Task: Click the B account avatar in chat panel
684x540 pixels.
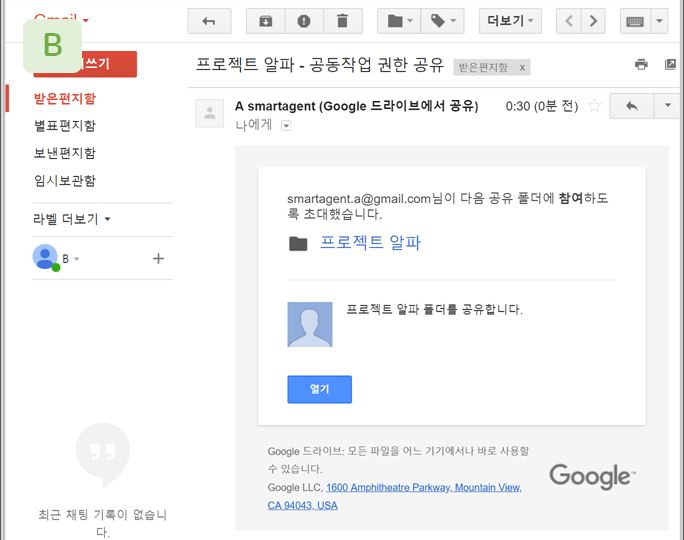Action: click(x=45, y=257)
